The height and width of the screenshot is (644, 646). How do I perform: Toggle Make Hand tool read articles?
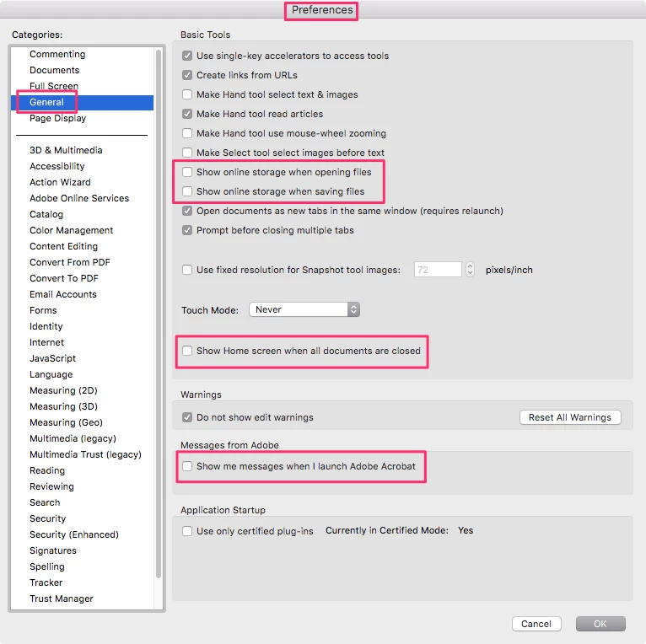187,114
